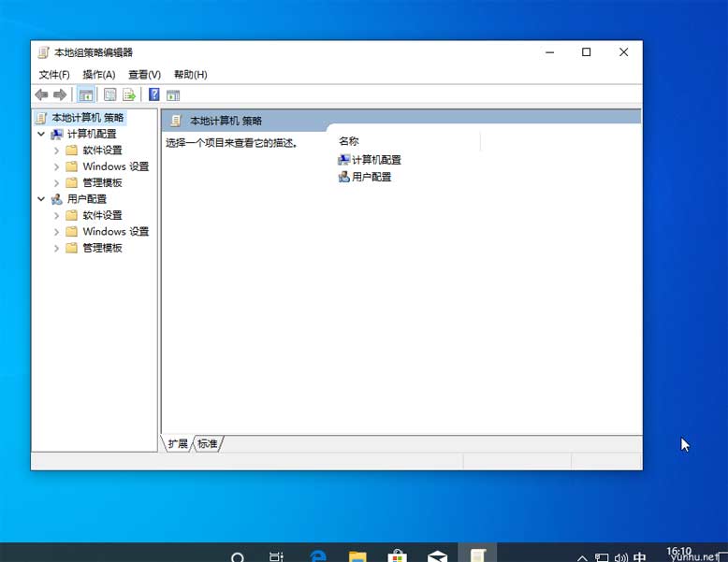Click the network tray icon
The width and height of the screenshot is (728, 562).
click(602, 557)
